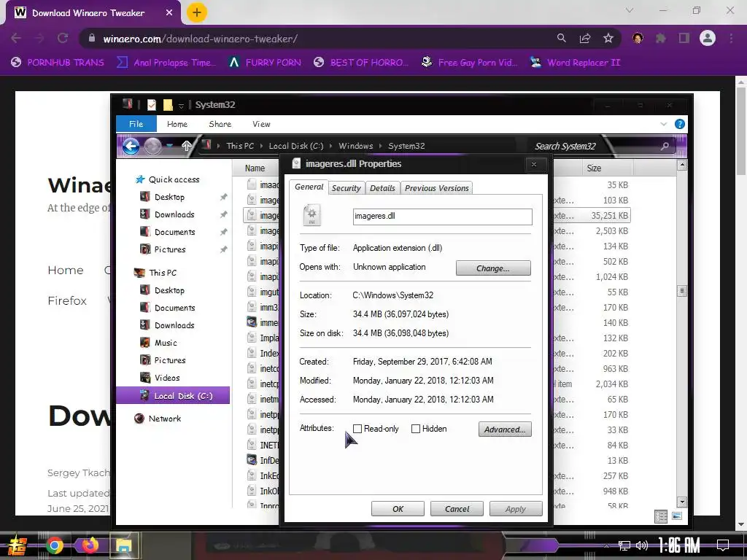Open Advanced... attributes
The image size is (747, 560).
tap(505, 429)
